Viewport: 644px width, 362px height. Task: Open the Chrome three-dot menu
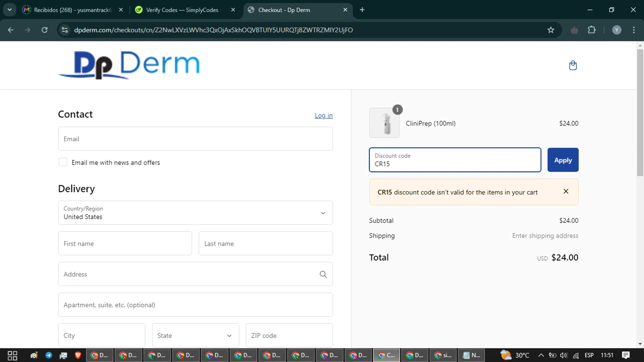click(634, 30)
